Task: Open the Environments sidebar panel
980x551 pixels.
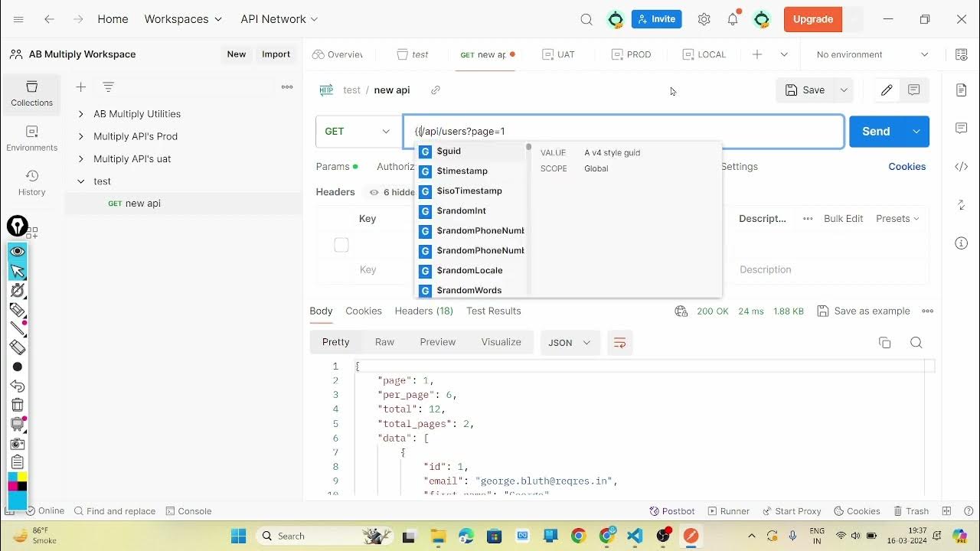Action: [x=31, y=139]
